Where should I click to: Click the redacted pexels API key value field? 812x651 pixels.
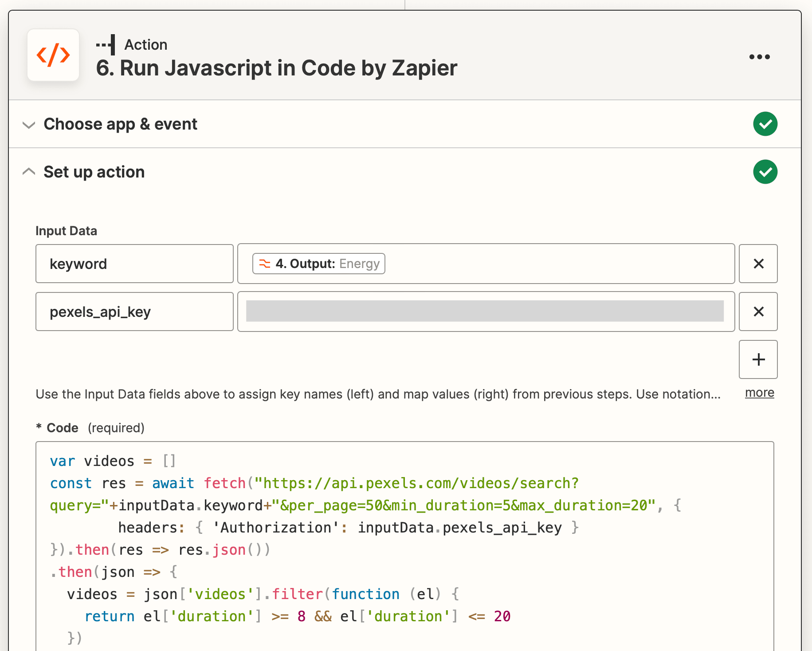[485, 312]
